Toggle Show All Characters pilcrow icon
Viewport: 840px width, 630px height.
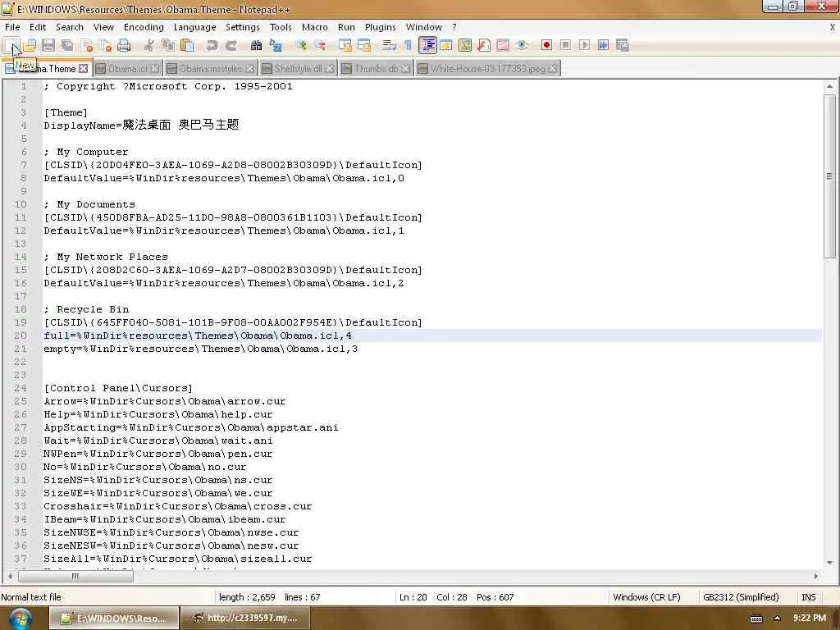tap(409, 46)
